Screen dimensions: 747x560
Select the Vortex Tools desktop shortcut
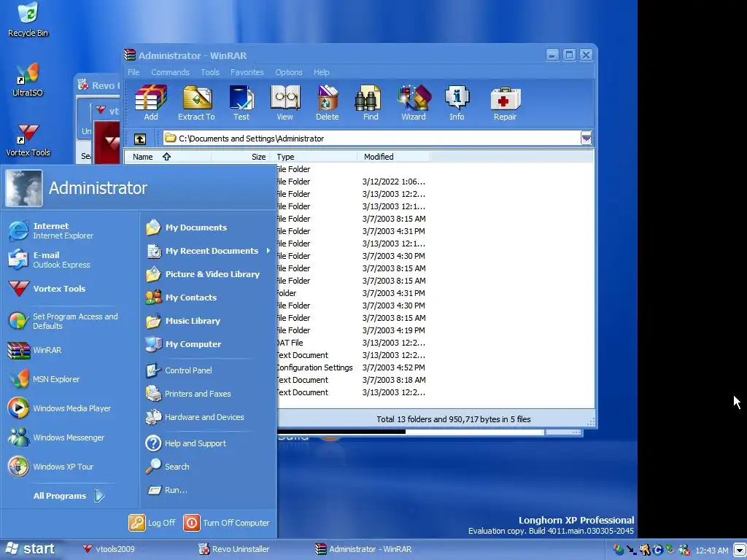pyautogui.click(x=28, y=140)
